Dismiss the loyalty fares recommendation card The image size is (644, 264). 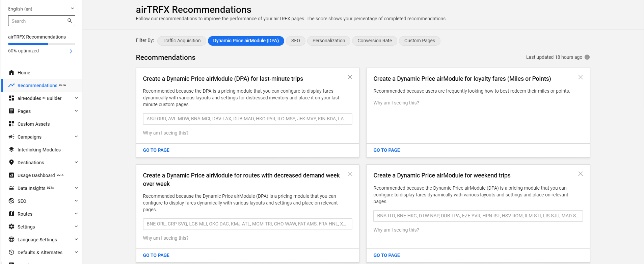pyautogui.click(x=581, y=77)
